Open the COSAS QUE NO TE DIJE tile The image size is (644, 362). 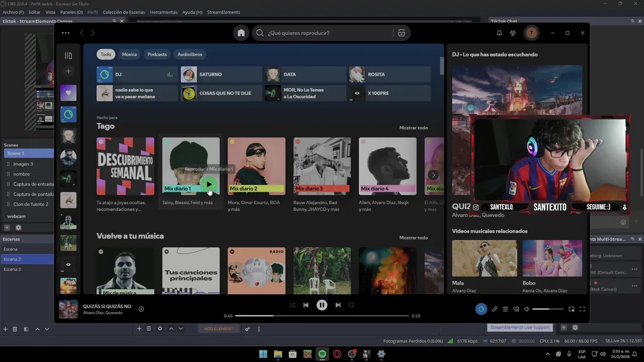click(221, 93)
